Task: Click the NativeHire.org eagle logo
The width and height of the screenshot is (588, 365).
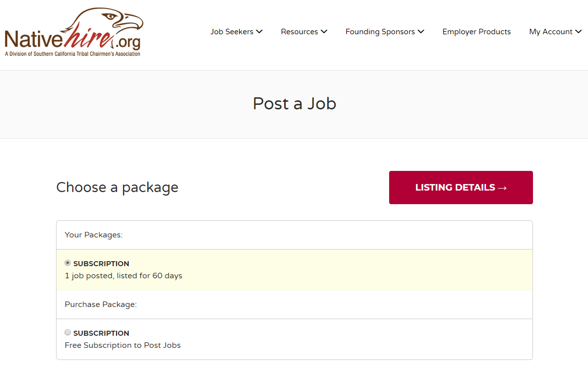Action: pyautogui.click(x=74, y=32)
